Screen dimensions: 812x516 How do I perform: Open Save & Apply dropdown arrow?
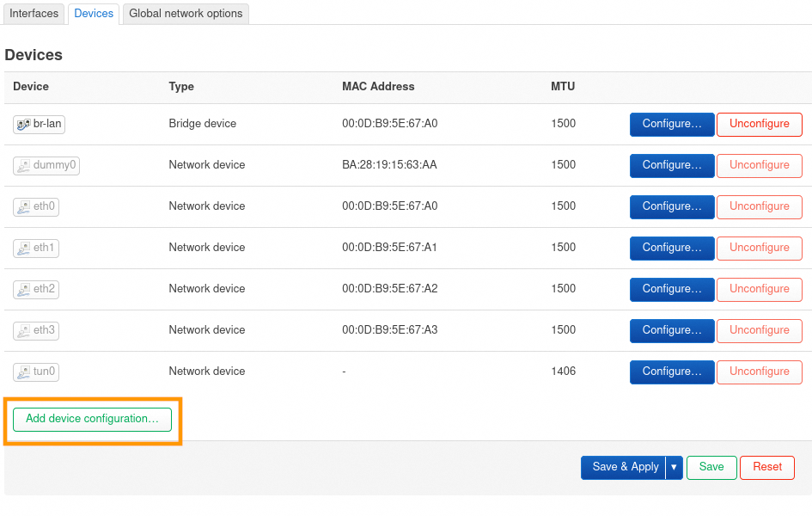pos(675,467)
